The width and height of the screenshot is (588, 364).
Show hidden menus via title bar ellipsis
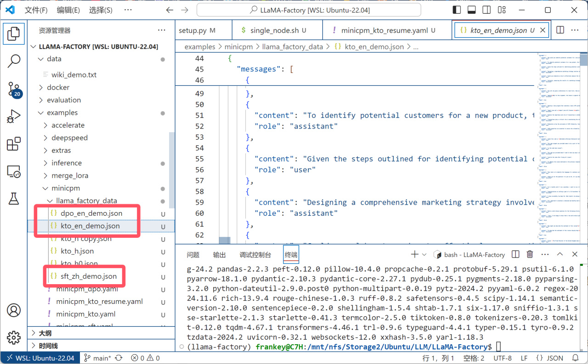[x=128, y=10]
